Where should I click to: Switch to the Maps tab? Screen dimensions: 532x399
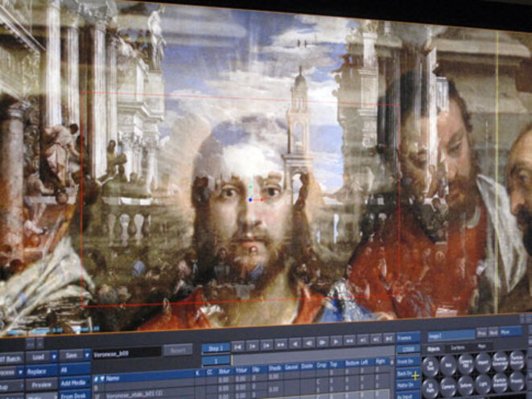(x=482, y=346)
